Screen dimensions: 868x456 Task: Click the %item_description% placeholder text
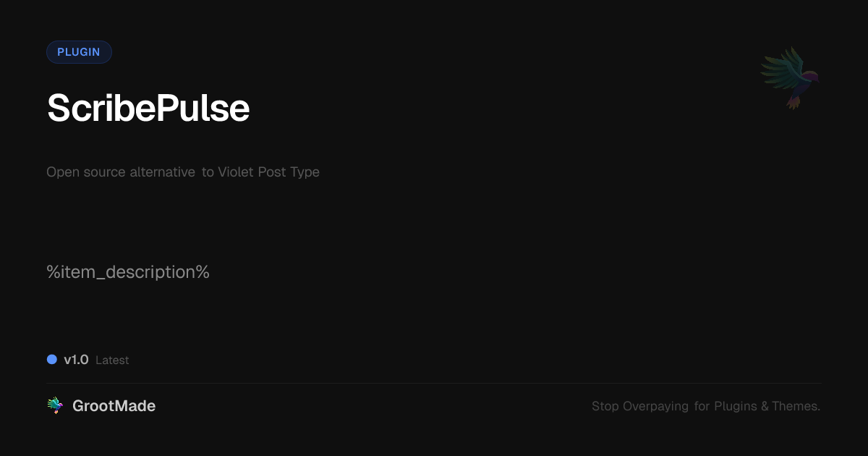128,272
